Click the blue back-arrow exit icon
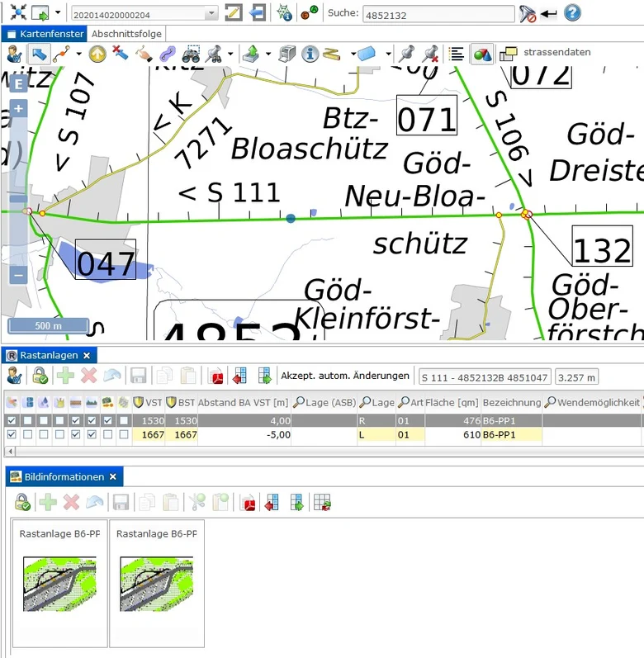The width and height of the screenshot is (644, 658). tap(258, 12)
